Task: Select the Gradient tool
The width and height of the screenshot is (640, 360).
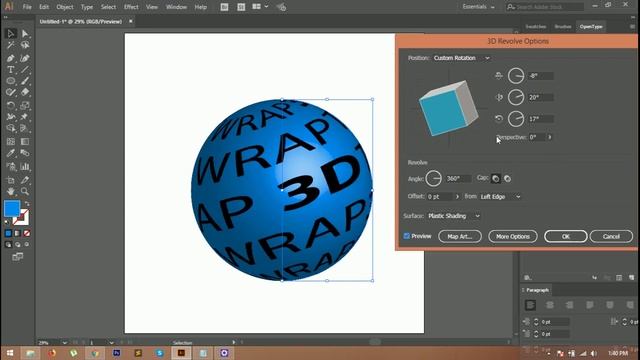Action: (x=25, y=142)
